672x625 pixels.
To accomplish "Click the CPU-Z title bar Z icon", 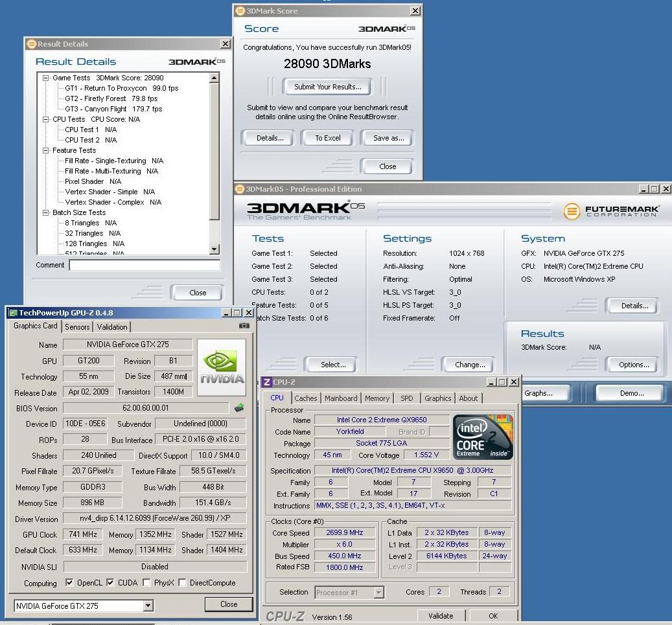I will [x=266, y=381].
